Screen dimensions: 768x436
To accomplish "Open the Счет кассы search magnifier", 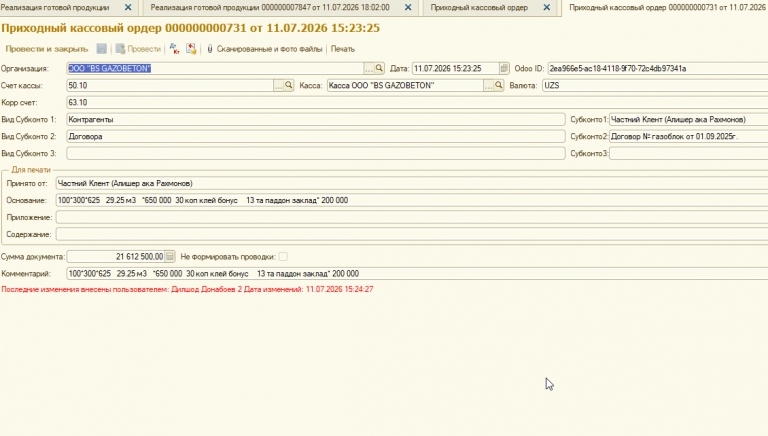I will coord(288,85).
